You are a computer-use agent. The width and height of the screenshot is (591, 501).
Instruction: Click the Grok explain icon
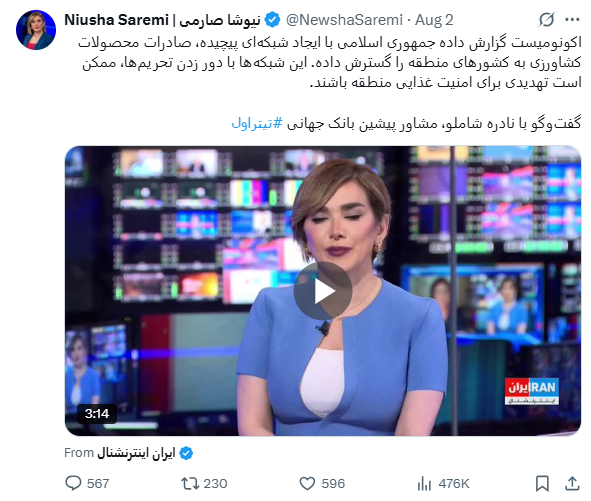pos(546,20)
